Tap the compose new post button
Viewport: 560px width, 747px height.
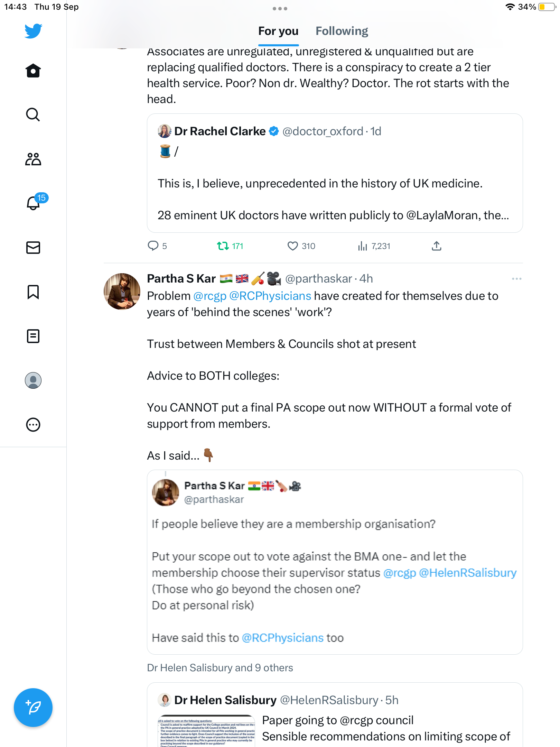33,708
